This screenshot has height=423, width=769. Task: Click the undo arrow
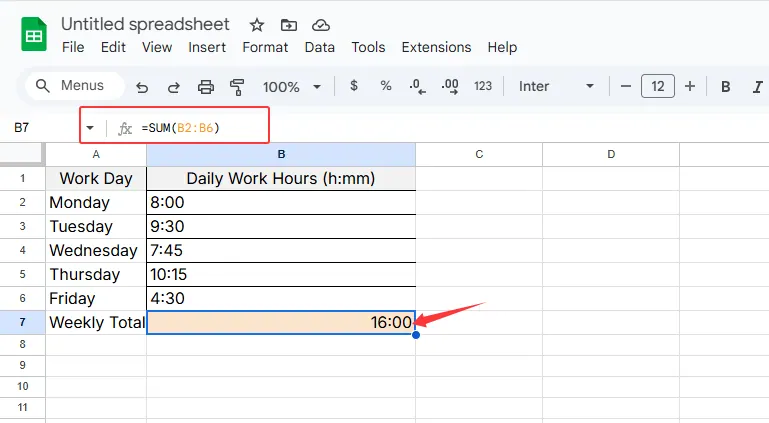click(x=142, y=87)
